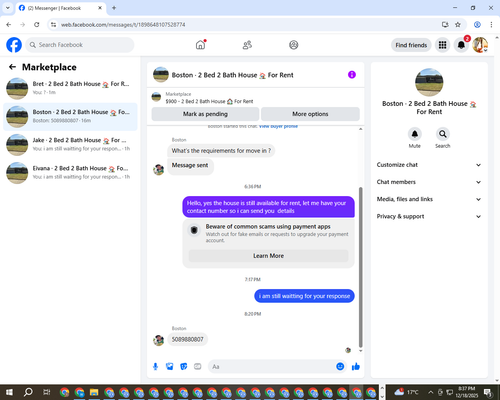Screen dimensions: 500x400
Task: Open the Notifications bell
Action: [461, 45]
